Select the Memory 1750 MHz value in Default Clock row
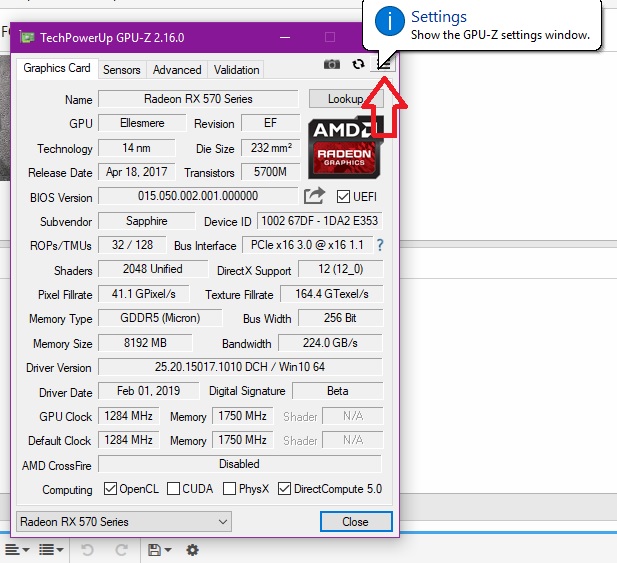The width and height of the screenshot is (617, 563). (242, 440)
